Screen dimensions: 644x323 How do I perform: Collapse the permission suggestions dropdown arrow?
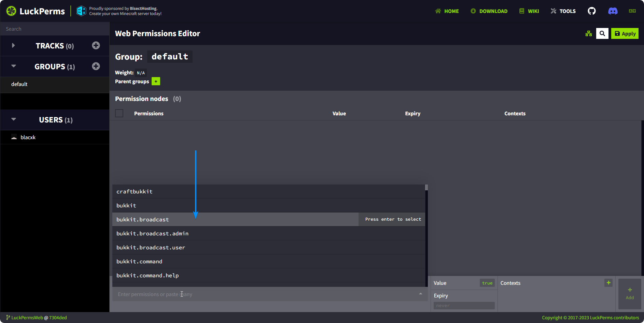coord(421,294)
